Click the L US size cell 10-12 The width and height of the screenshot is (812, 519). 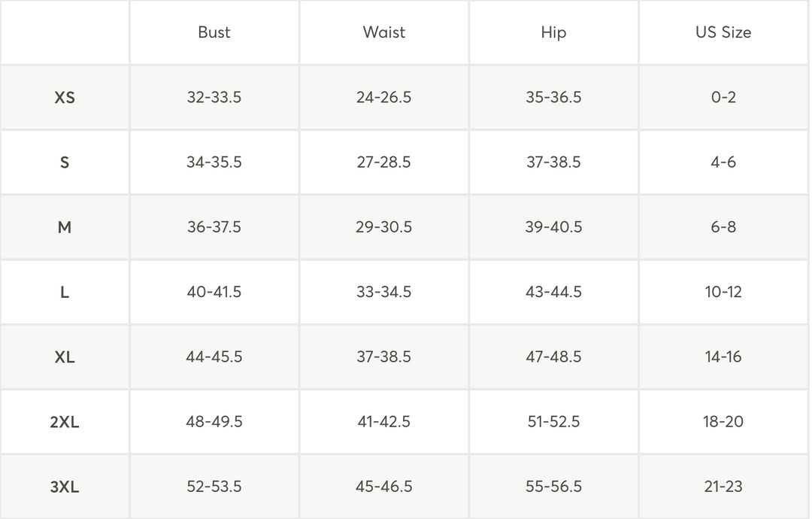click(x=723, y=292)
